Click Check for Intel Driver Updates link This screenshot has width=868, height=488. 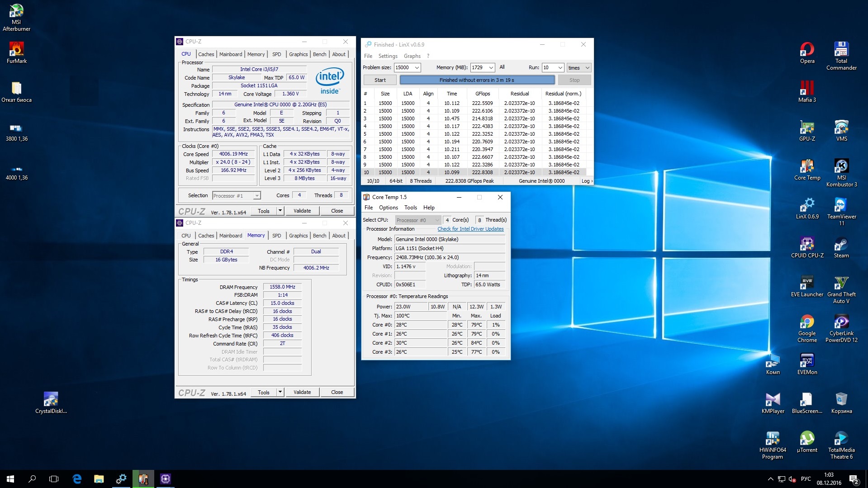(470, 229)
